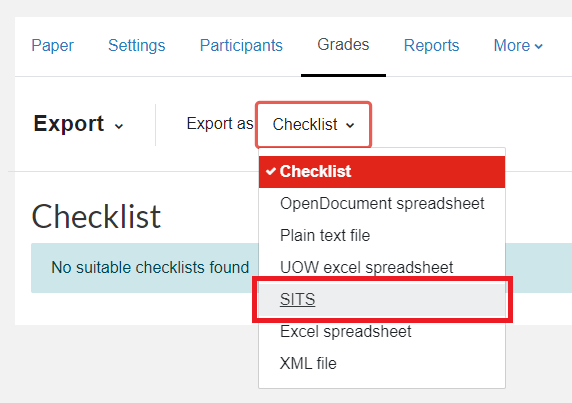This screenshot has width=572, height=403.
Task: Choose Excel spreadsheet export format
Action: coord(382,332)
